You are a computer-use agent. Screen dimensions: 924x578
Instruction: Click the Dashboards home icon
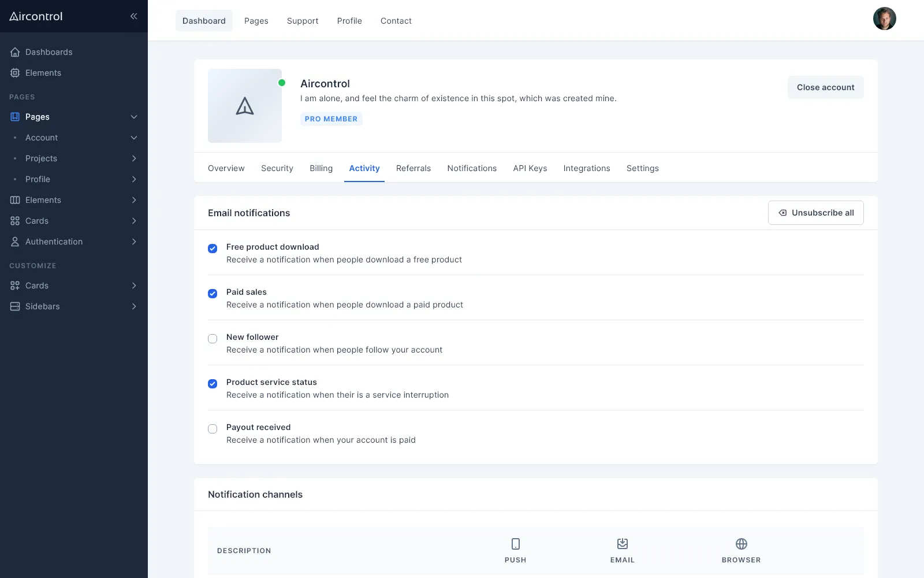pyautogui.click(x=15, y=52)
